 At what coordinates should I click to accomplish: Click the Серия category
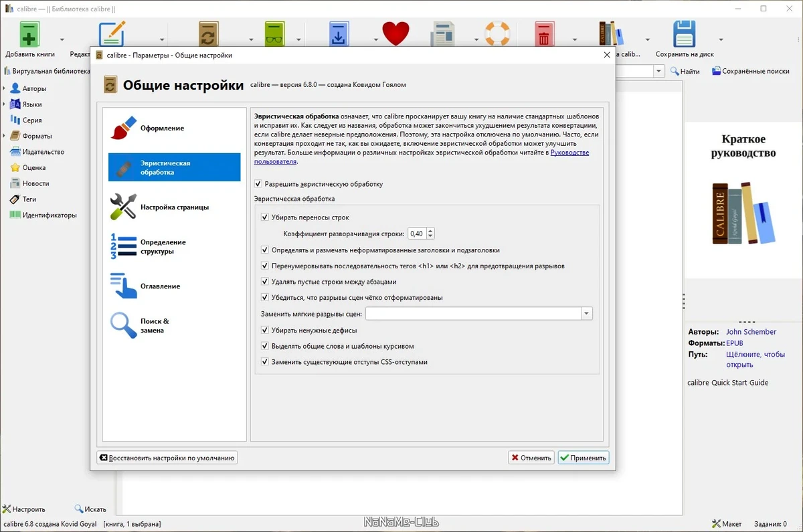pyautogui.click(x=31, y=120)
